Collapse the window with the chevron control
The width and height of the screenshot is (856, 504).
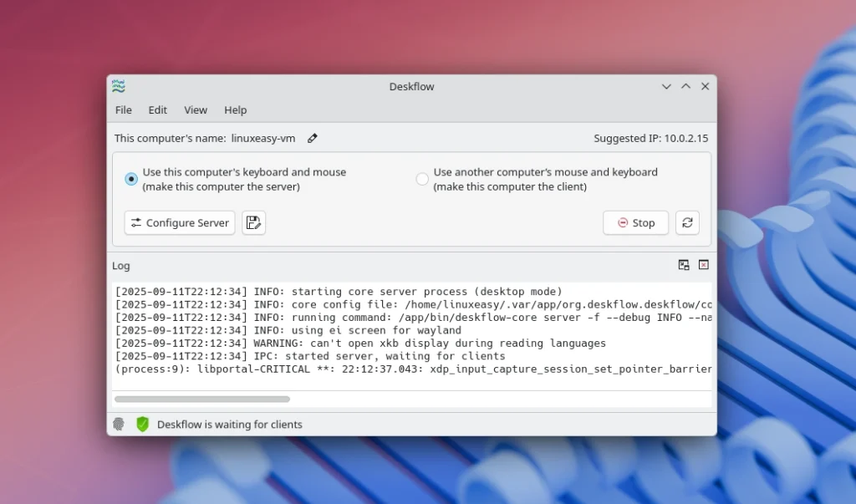click(x=666, y=86)
